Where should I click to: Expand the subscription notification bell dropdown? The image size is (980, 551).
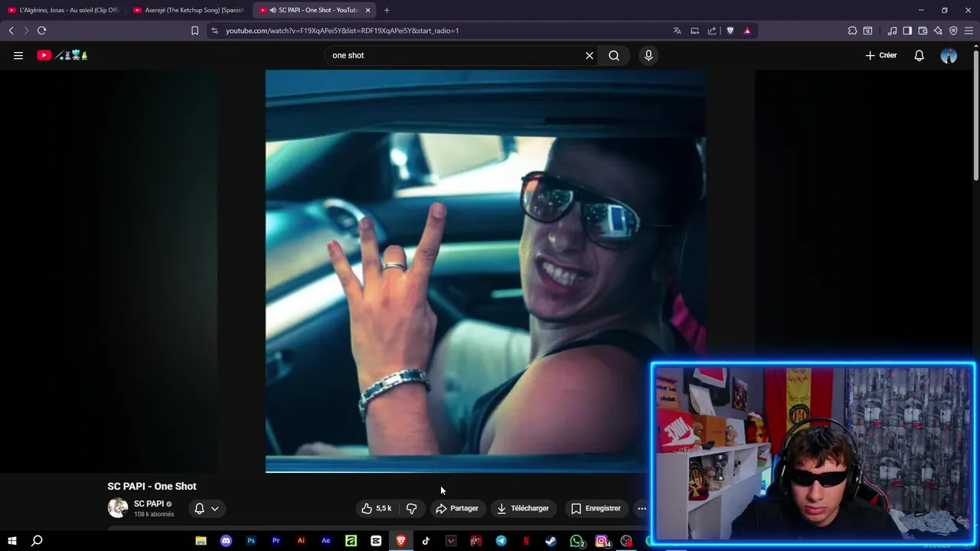point(207,508)
